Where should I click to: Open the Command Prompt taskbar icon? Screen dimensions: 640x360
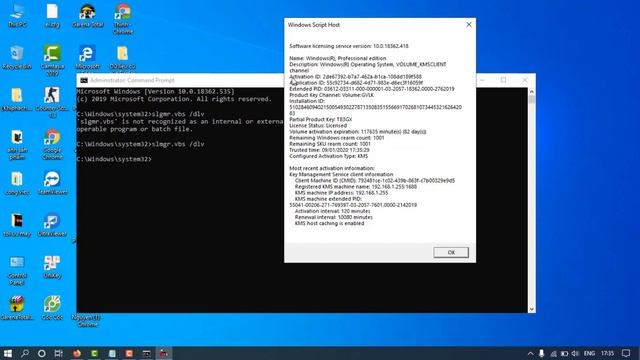click(147, 353)
